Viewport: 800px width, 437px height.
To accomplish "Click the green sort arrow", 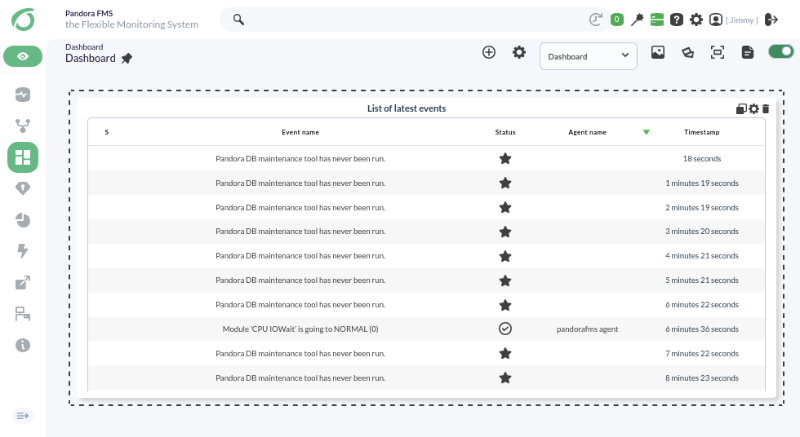I will click(646, 132).
